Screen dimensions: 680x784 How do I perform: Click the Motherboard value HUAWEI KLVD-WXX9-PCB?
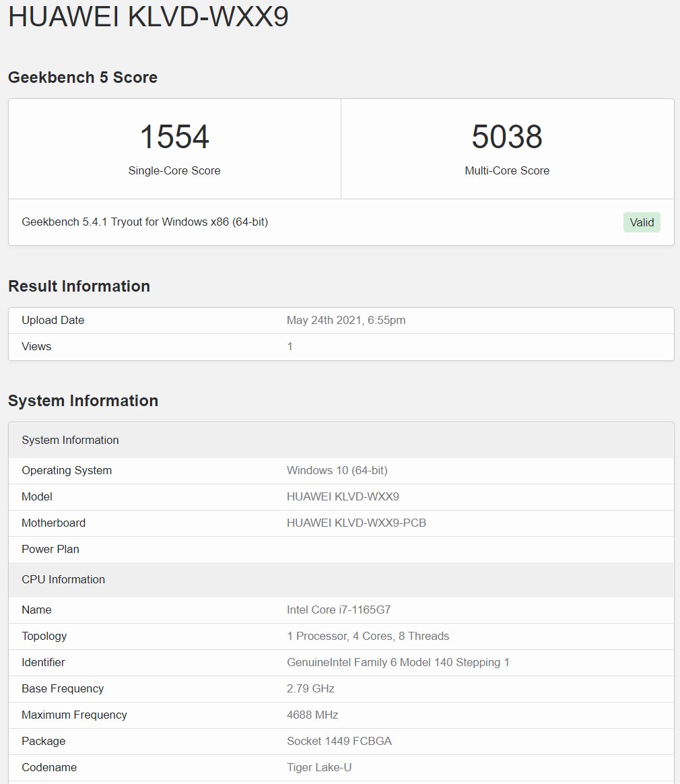(356, 523)
